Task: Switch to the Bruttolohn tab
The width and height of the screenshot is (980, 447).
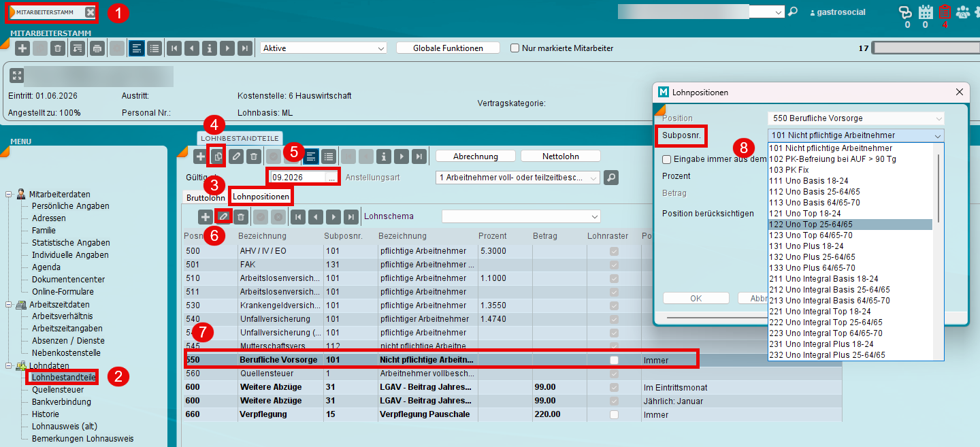Action: [x=205, y=197]
